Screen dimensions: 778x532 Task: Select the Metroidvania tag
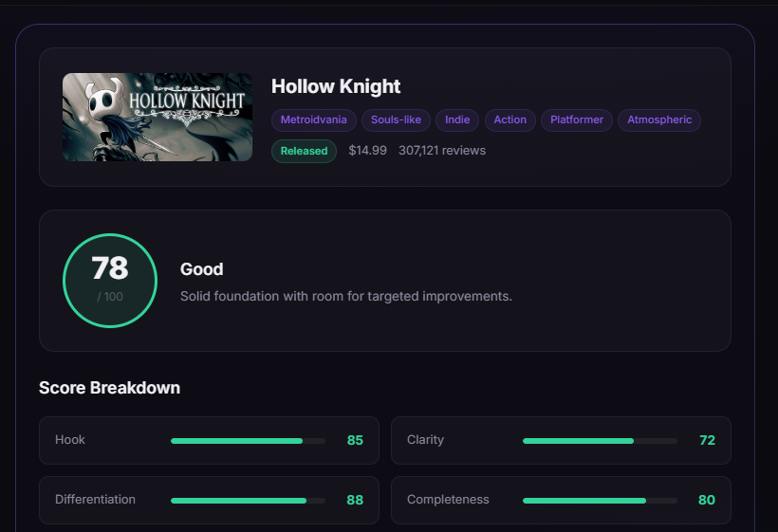click(x=314, y=120)
